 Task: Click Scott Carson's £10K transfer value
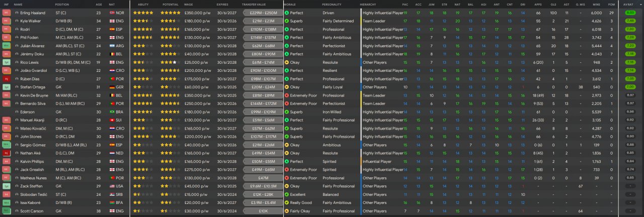point(263,211)
